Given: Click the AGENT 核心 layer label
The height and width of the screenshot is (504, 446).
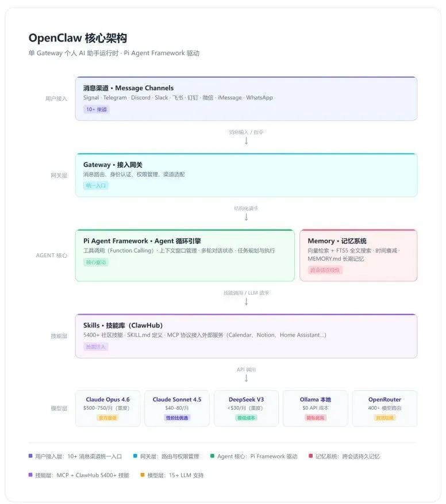Looking at the screenshot, I should click(x=52, y=255).
